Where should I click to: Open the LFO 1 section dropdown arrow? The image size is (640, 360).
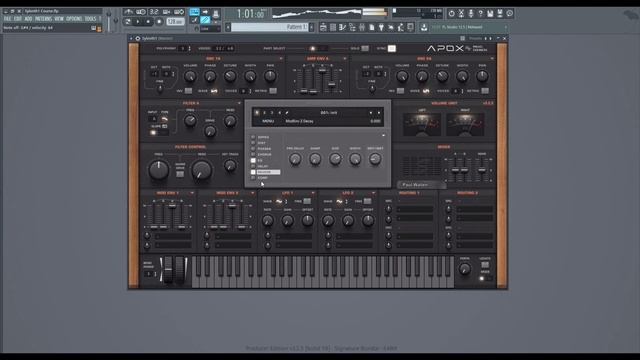[x=313, y=193]
